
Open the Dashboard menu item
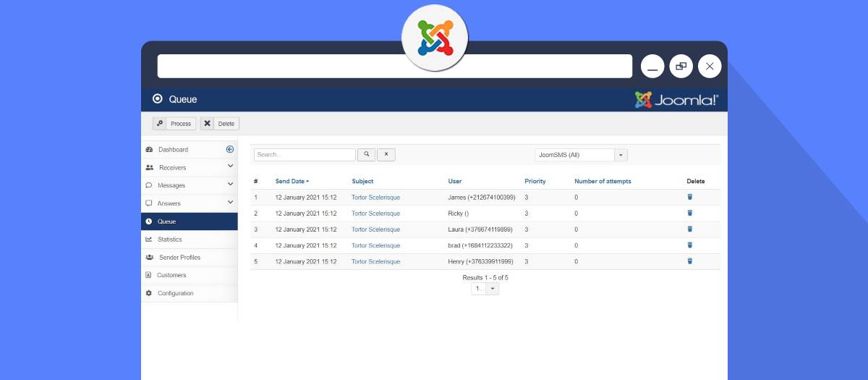(173, 150)
